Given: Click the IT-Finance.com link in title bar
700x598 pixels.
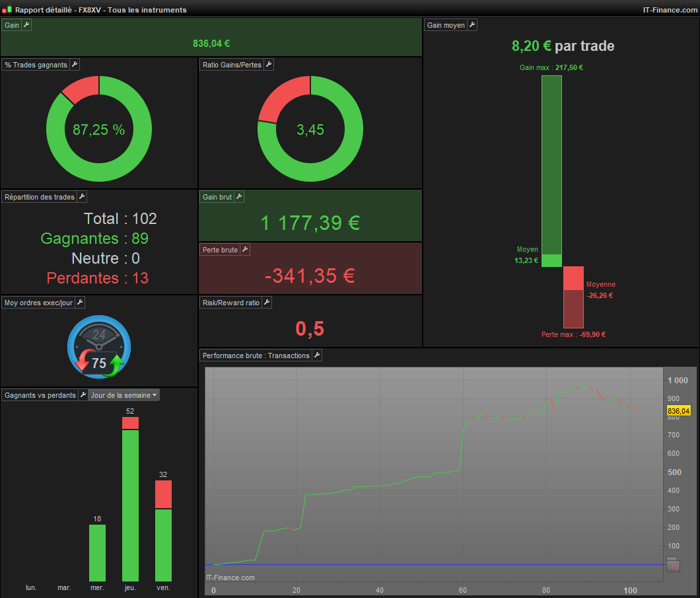Looking at the screenshot, I should [670, 10].
